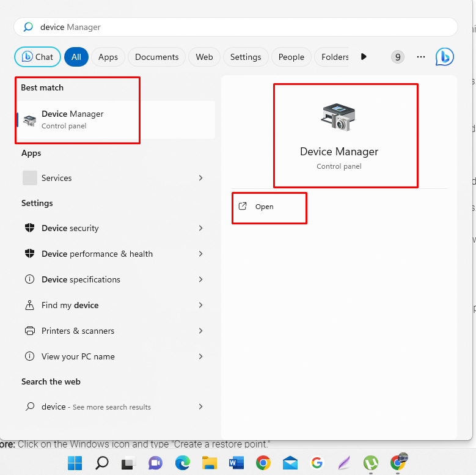Click the Settings section heading

[x=37, y=203]
